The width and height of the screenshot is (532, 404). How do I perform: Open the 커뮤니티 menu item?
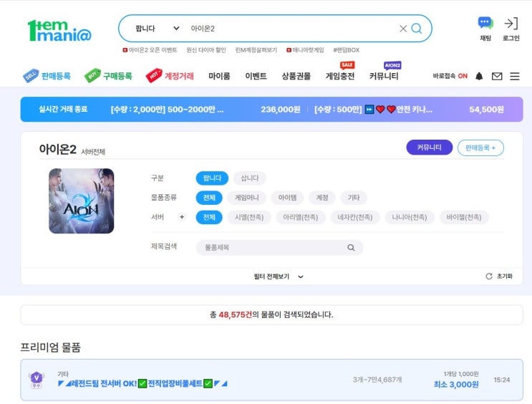pos(384,76)
